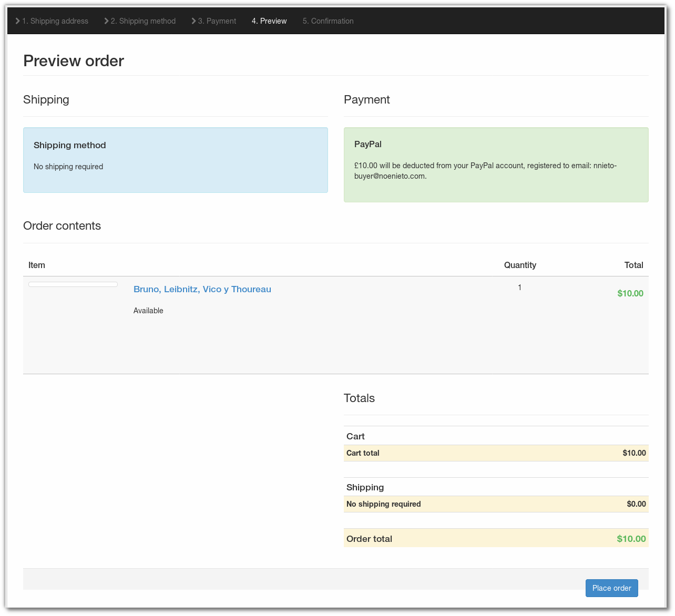
Task: Select the Preview step tab
Action: 269,21
